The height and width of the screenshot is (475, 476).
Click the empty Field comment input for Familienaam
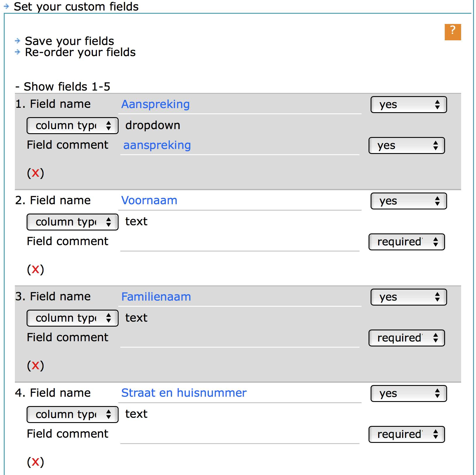click(x=239, y=338)
